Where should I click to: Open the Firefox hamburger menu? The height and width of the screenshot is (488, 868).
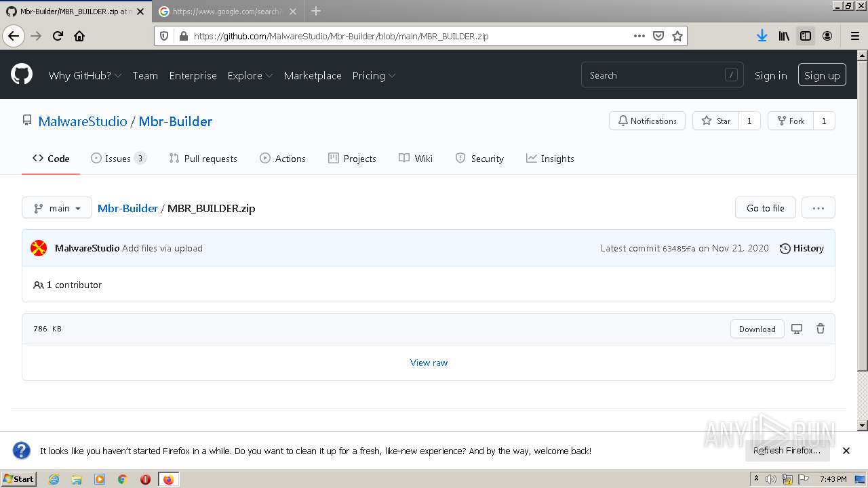point(854,36)
